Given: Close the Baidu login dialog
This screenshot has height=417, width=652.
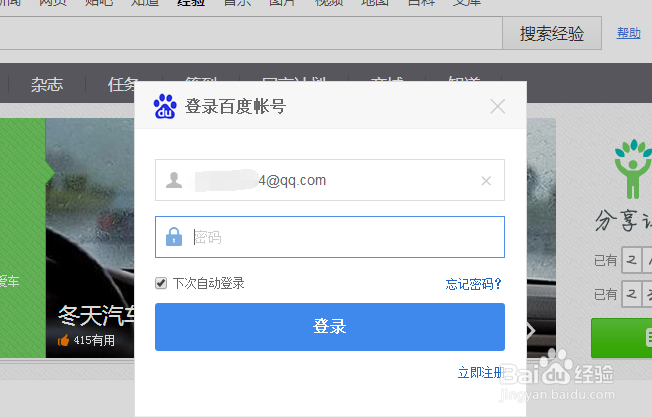Looking at the screenshot, I should point(497,106).
